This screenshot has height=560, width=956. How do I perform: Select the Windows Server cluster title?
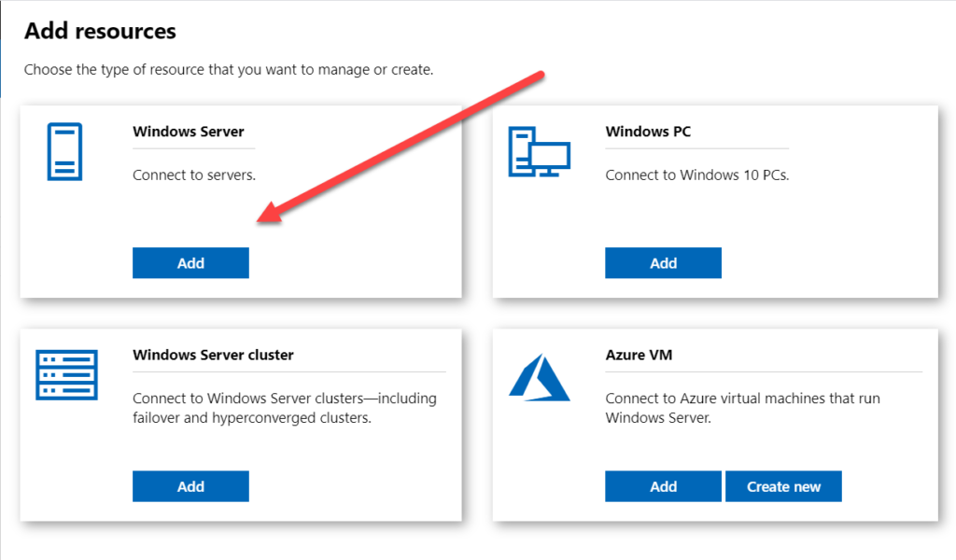tap(214, 355)
